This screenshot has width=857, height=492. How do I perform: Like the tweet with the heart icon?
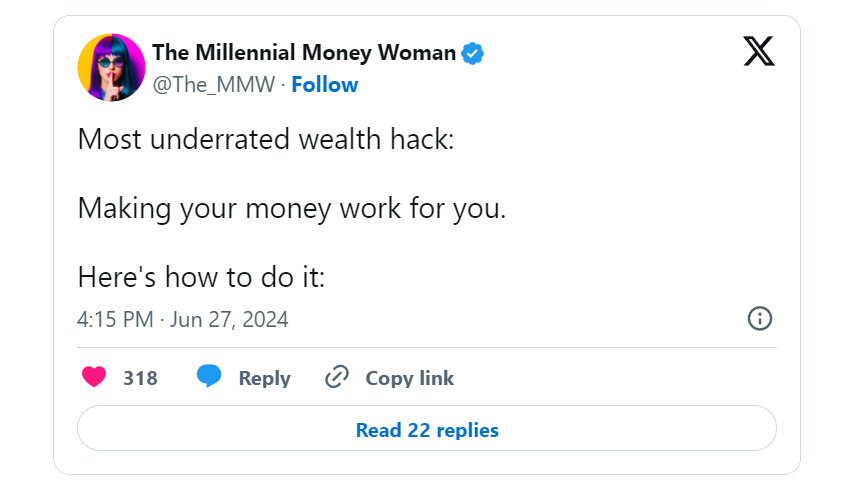point(93,377)
